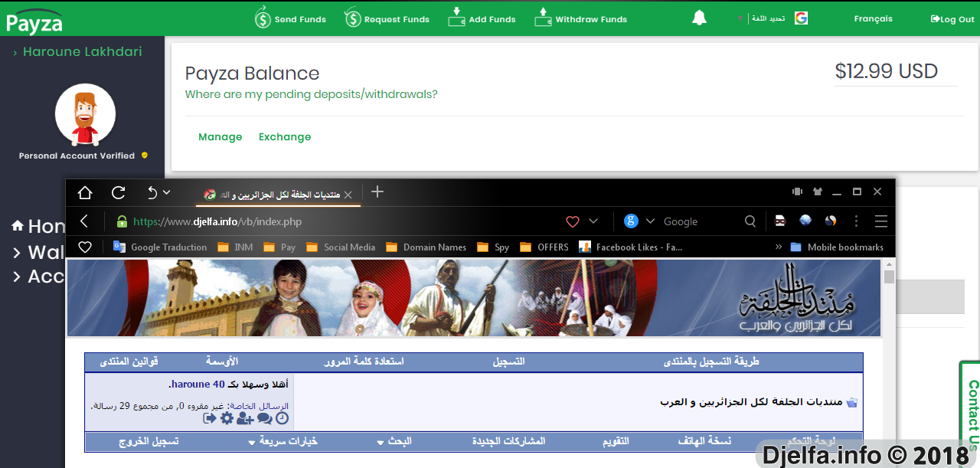Open طريقة التسجيل بالمنتدى menu item

710,361
